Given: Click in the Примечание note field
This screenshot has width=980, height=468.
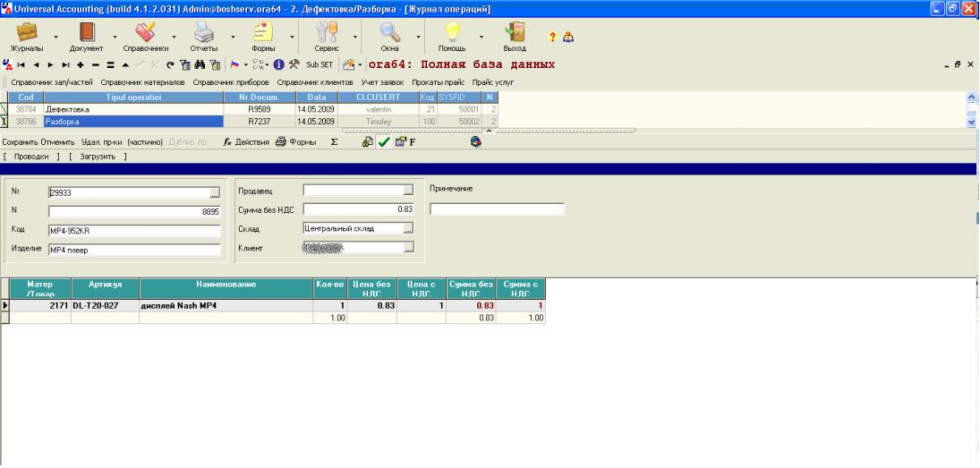Looking at the screenshot, I should click(498, 209).
